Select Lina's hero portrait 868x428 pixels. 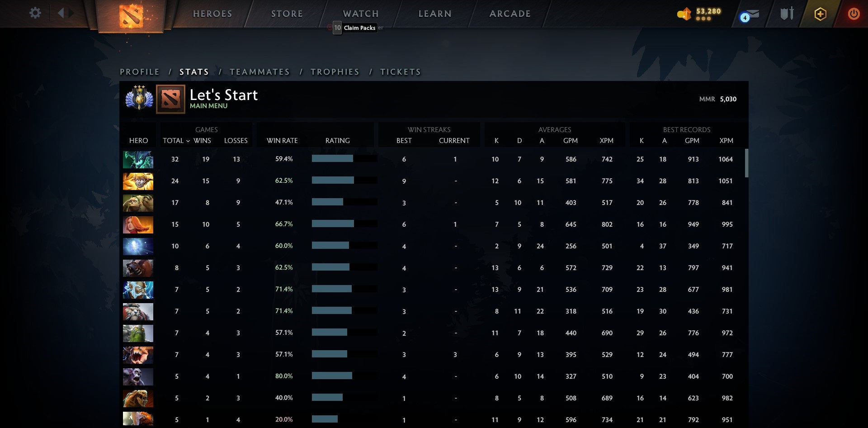[138, 224]
